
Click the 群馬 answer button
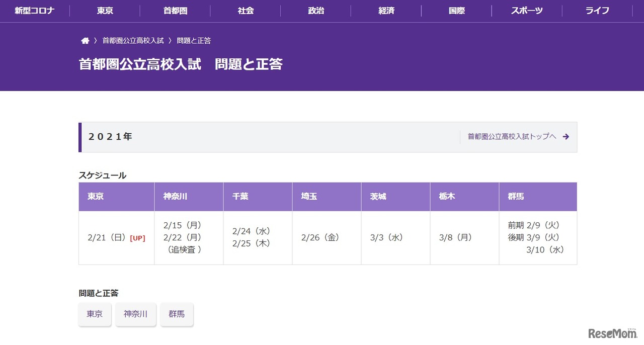coord(177,314)
